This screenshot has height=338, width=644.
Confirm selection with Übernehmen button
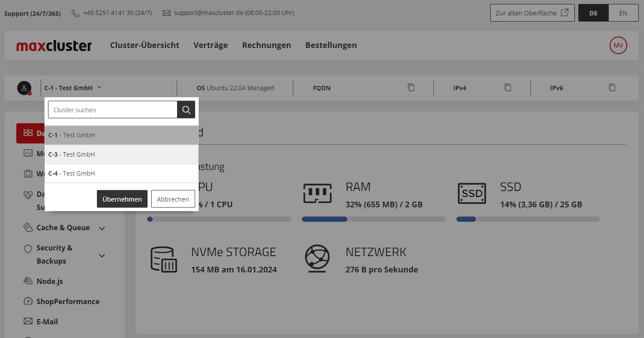click(122, 199)
